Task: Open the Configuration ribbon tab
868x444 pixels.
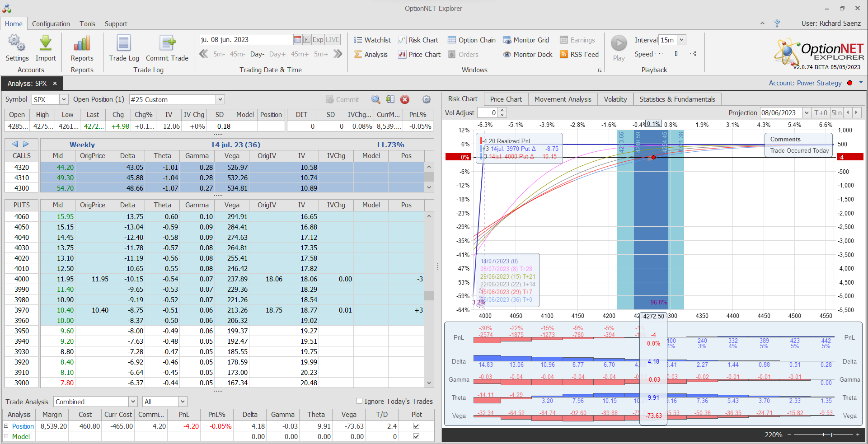Action: pos(51,24)
